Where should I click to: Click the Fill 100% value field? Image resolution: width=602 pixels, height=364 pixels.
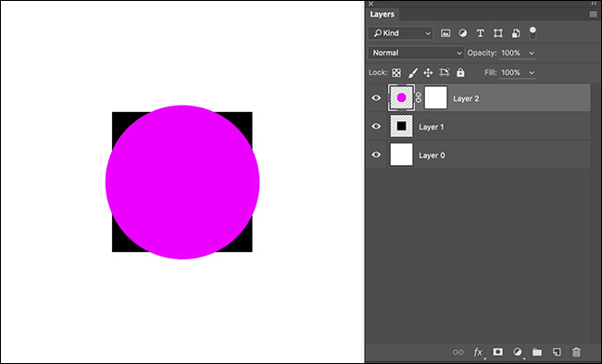511,72
